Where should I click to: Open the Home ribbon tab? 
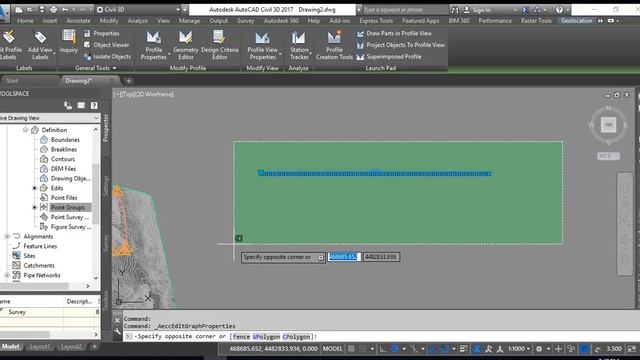point(25,20)
